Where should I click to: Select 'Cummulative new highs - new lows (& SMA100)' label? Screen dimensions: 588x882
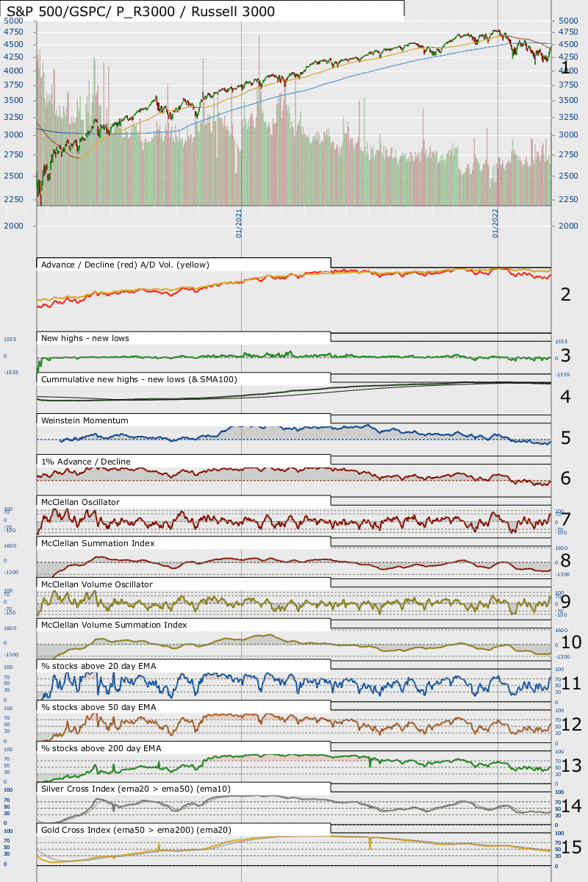[x=140, y=379]
